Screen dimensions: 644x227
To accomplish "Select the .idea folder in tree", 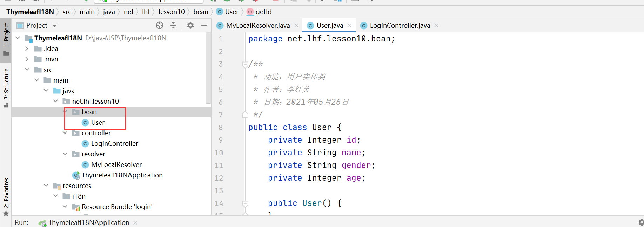I will tap(51, 48).
